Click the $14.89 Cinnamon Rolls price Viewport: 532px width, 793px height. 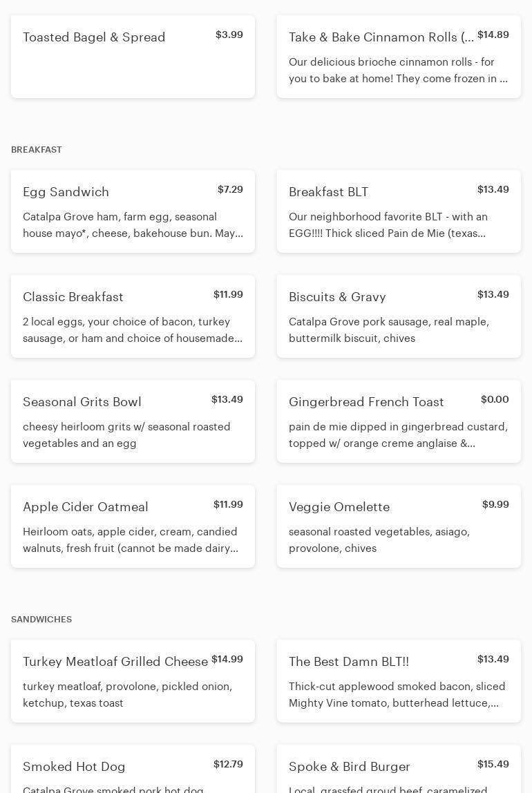tap(493, 35)
